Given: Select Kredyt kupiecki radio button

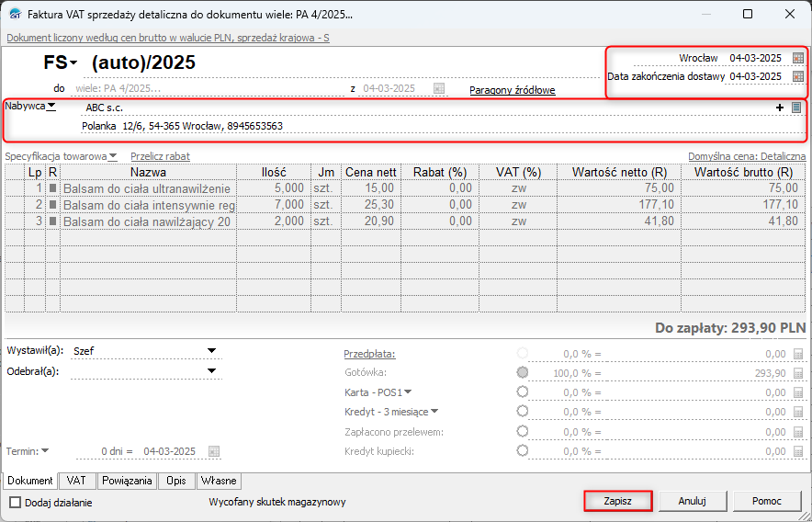Looking at the screenshot, I should click(523, 450).
